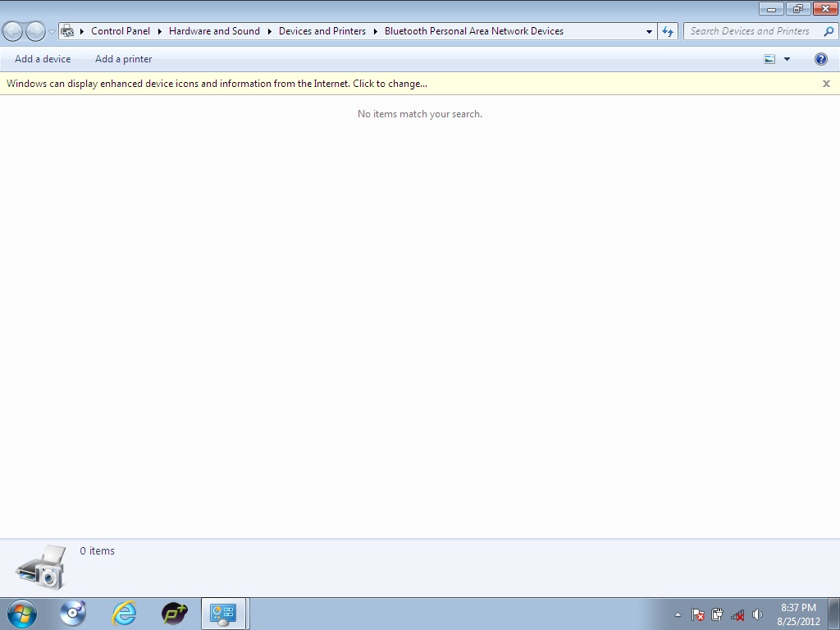Screen dimensions: 840x630
Task: Refresh the Devices and Printers view
Action: point(668,31)
